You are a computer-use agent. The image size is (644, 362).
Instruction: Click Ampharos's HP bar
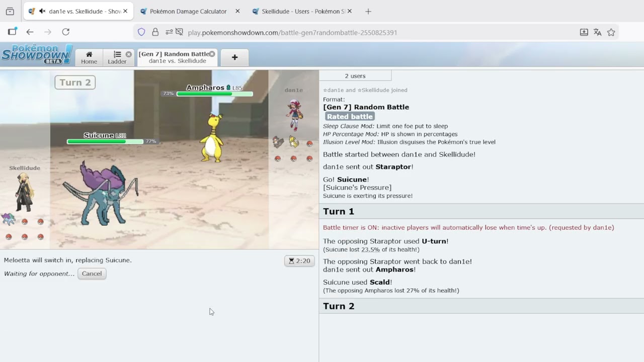tap(214, 94)
